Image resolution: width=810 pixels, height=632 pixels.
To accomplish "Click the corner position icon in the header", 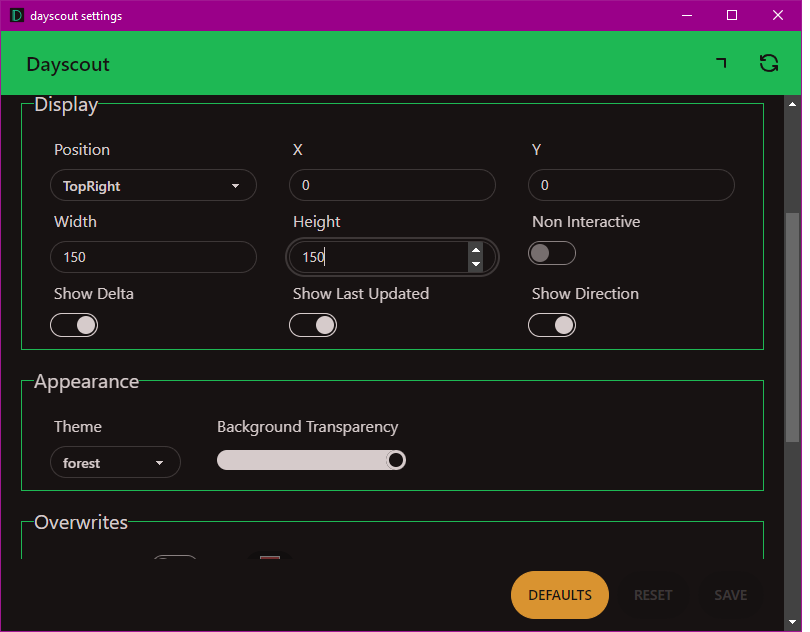I will tap(722, 63).
